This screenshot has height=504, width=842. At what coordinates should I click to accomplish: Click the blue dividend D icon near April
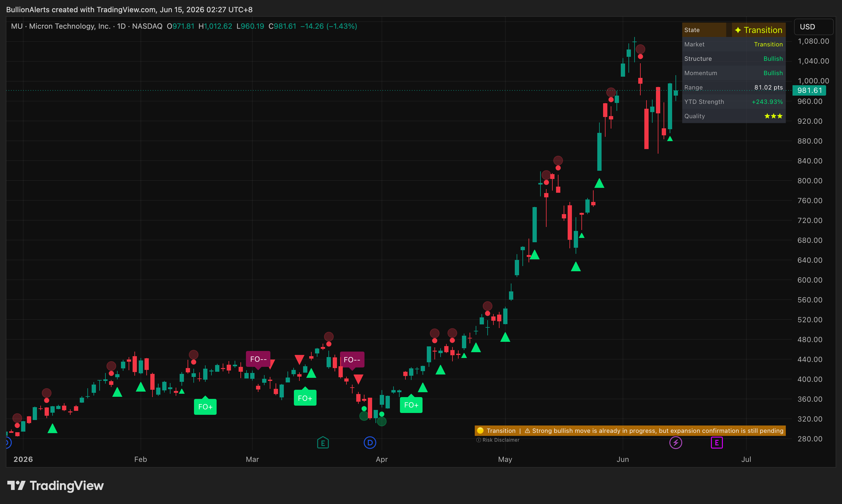click(x=370, y=443)
